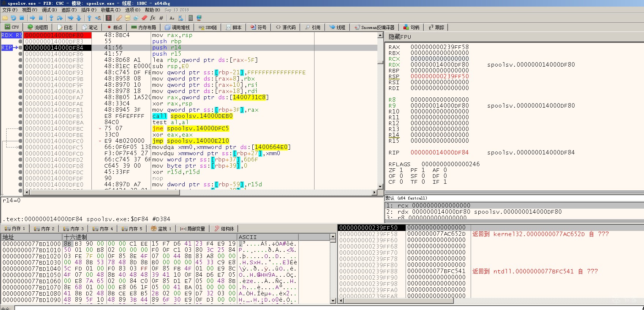Click the Open file folder icon
This screenshot has width=644, height=310.
click(x=5, y=18)
